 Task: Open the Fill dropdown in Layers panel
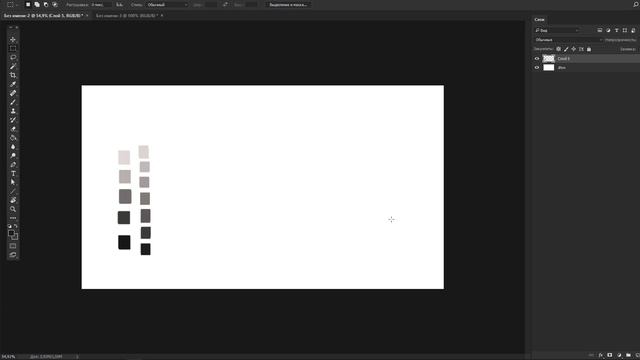click(x=627, y=49)
